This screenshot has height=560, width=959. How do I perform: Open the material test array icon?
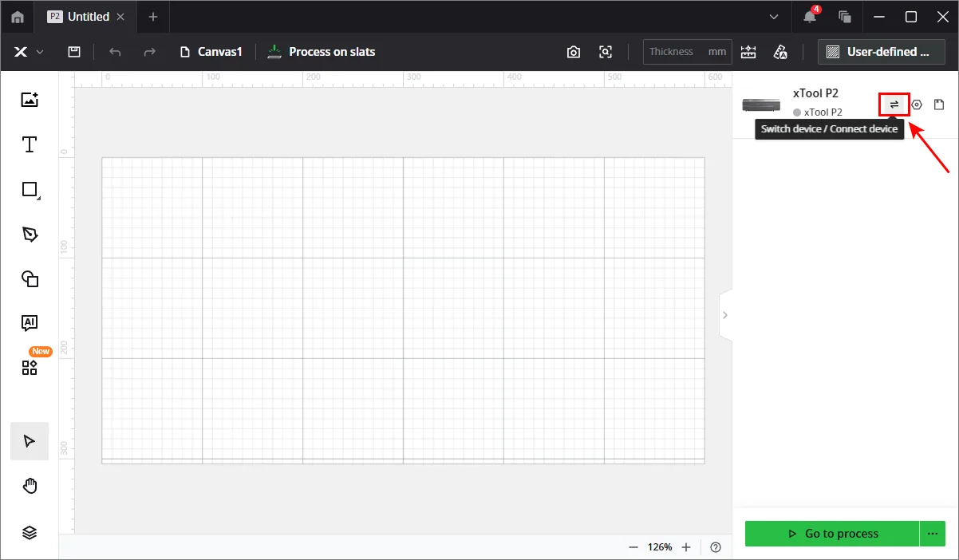[781, 52]
